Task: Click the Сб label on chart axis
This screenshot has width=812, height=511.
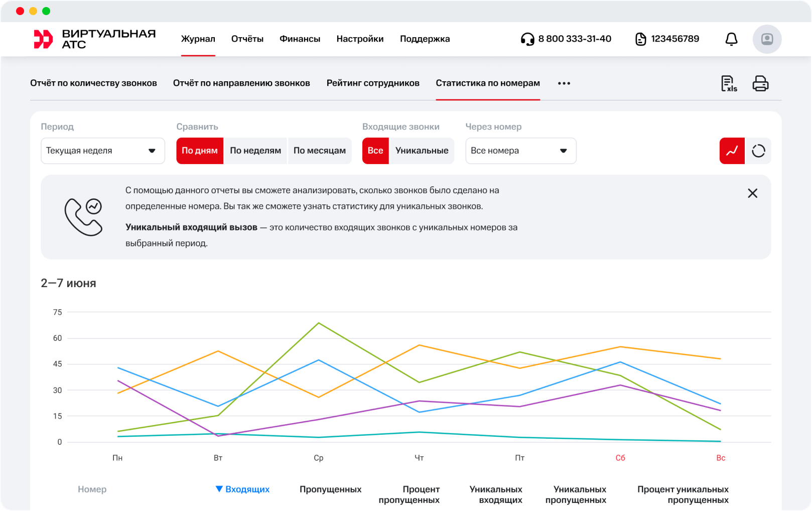Action: point(620,458)
